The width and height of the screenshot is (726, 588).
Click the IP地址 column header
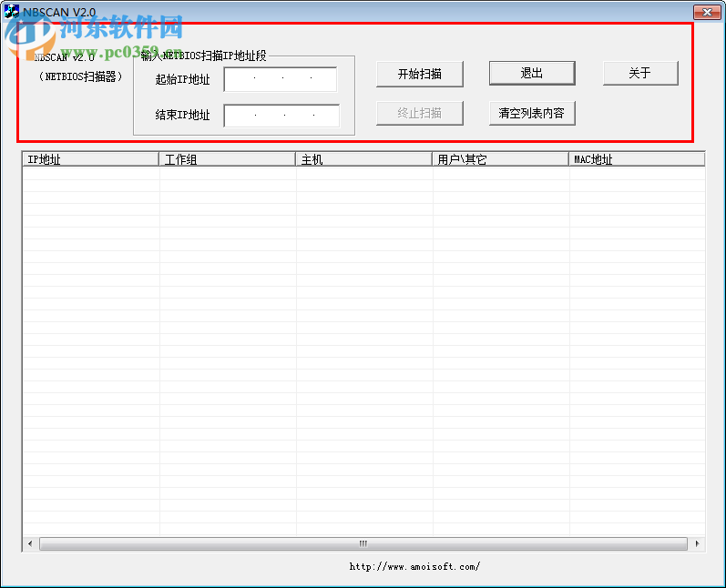90,159
